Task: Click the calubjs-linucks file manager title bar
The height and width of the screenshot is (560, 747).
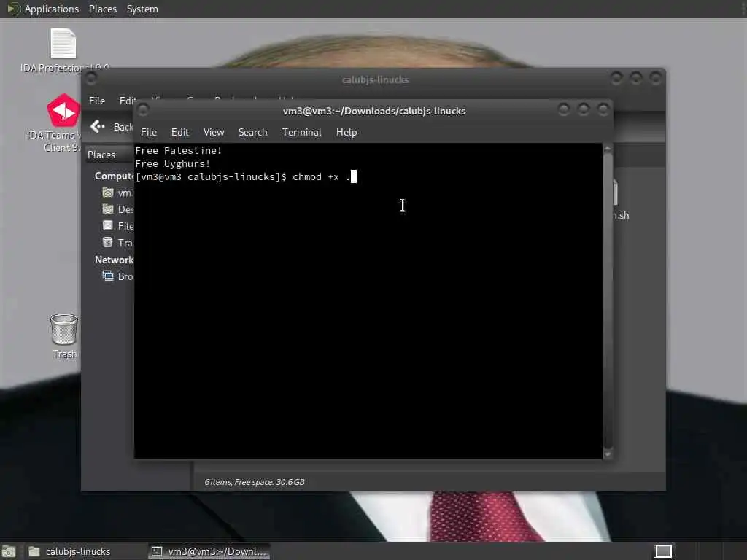Action: (x=375, y=79)
